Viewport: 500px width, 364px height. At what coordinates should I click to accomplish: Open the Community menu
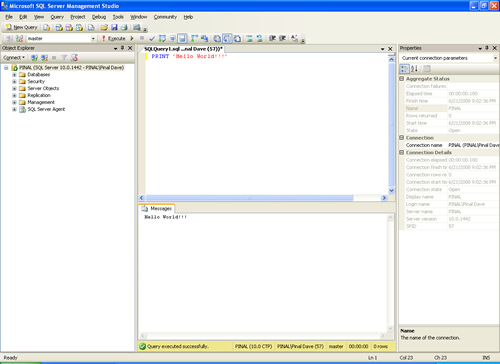click(x=165, y=17)
